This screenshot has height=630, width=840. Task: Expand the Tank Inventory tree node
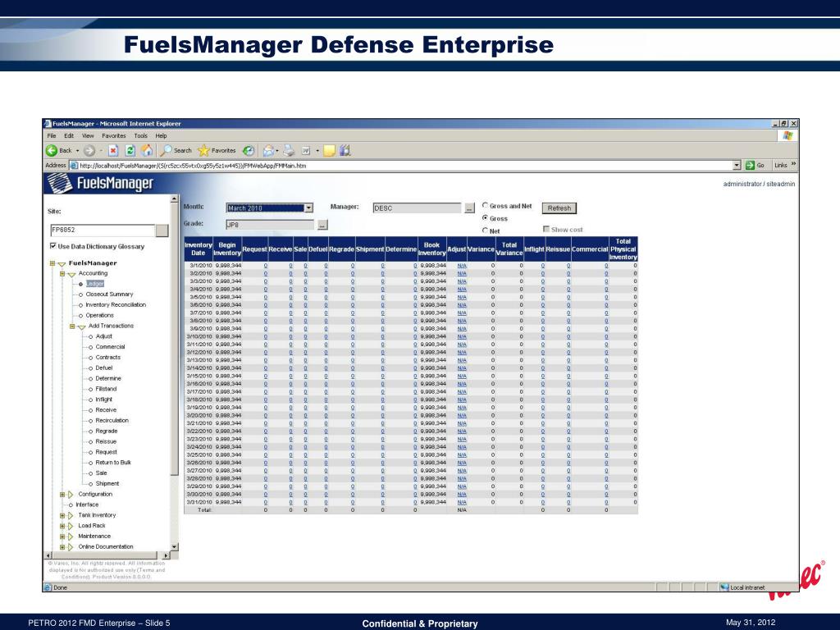[x=62, y=515]
